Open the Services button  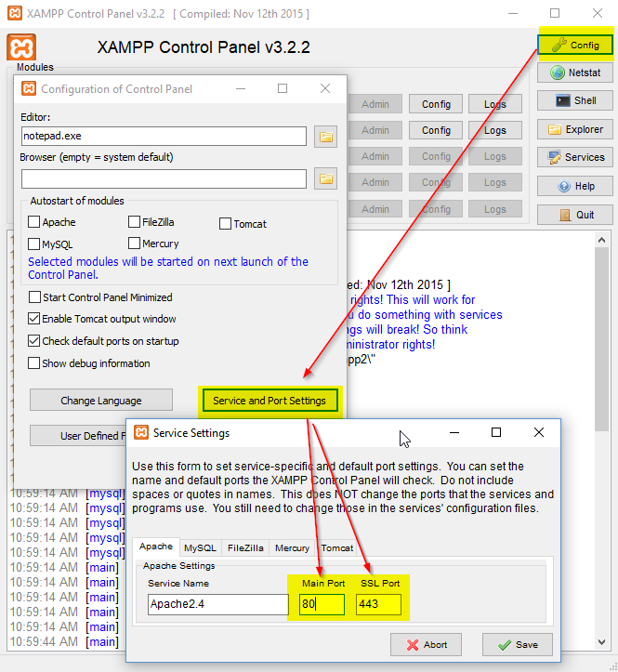[575, 157]
